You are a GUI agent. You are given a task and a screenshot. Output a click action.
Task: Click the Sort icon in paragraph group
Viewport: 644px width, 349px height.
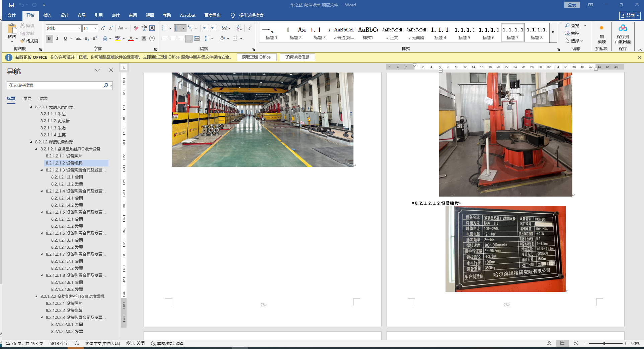[239, 28]
